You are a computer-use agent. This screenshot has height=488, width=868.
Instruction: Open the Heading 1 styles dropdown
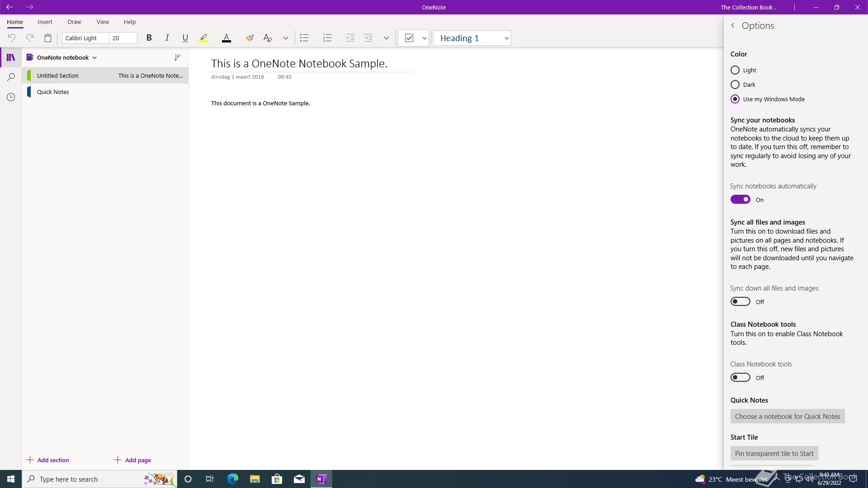click(472, 38)
